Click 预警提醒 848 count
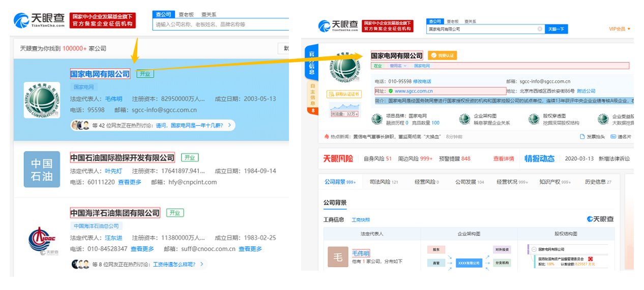This screenshot has width=644, height=290. 455,159
